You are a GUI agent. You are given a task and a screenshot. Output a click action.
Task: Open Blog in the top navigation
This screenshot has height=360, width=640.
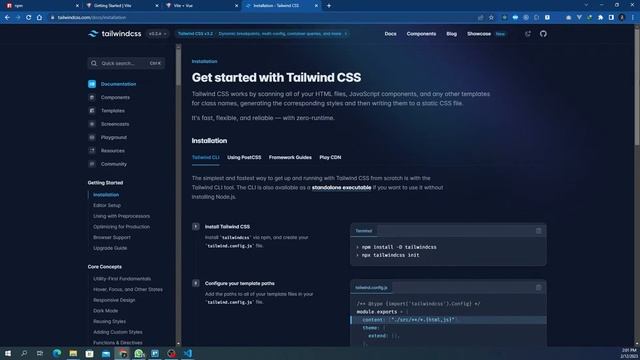click(451, 34)
